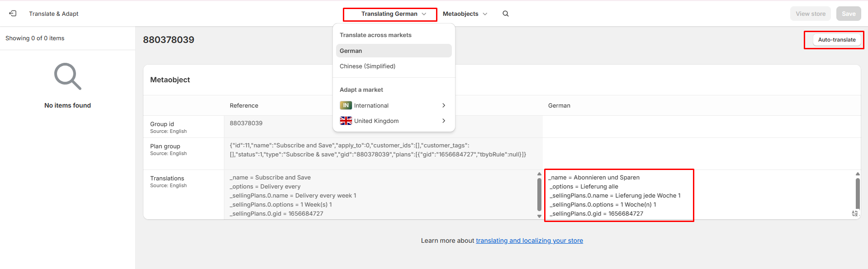Open the Translating German dropdown

pos(389,14)
